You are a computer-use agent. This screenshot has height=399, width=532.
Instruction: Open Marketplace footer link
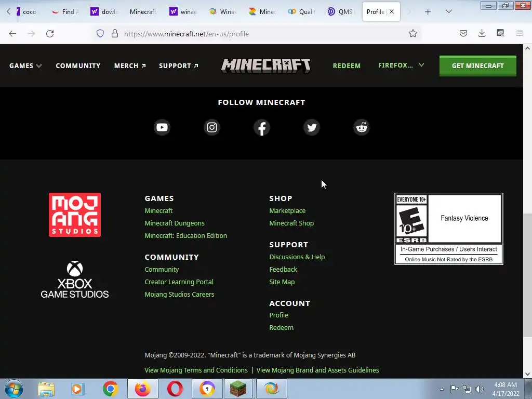pos(287,211)
